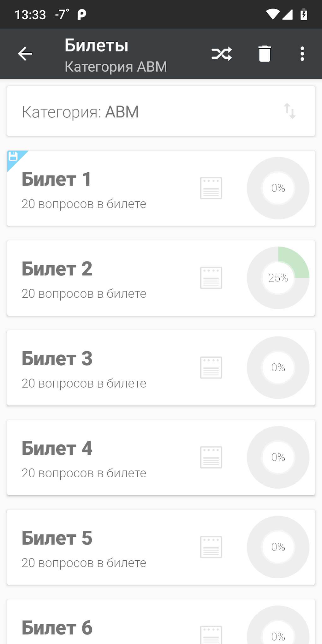Tap the 0% progress ring of Билет 1
The width and height of the screenshot is (322, 644).
click(278, 188)
